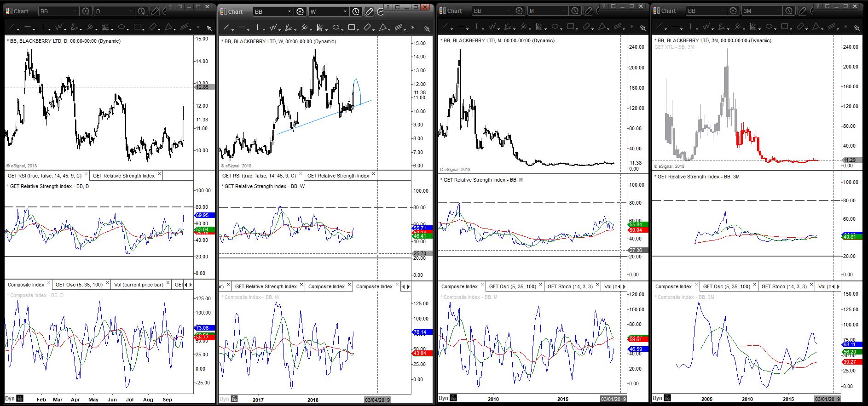Click the 03/01/2019 date marker on the monthly chart
868x406 pixels.
pos(613,399)
